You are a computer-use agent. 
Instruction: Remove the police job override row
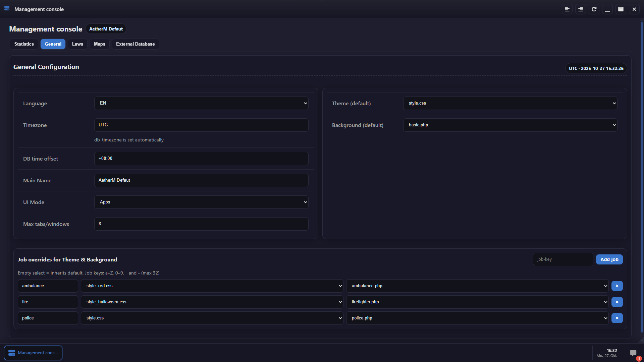(617, 318)
